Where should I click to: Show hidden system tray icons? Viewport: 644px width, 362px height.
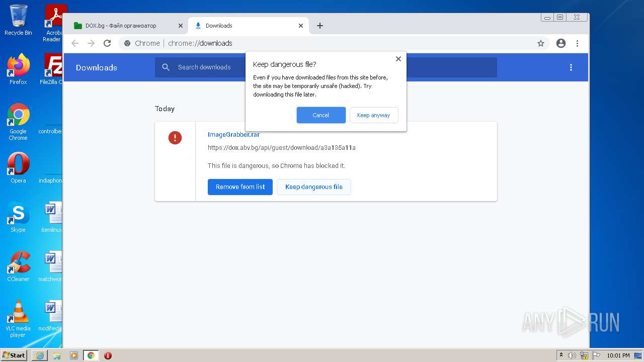[x=561, y=355]
